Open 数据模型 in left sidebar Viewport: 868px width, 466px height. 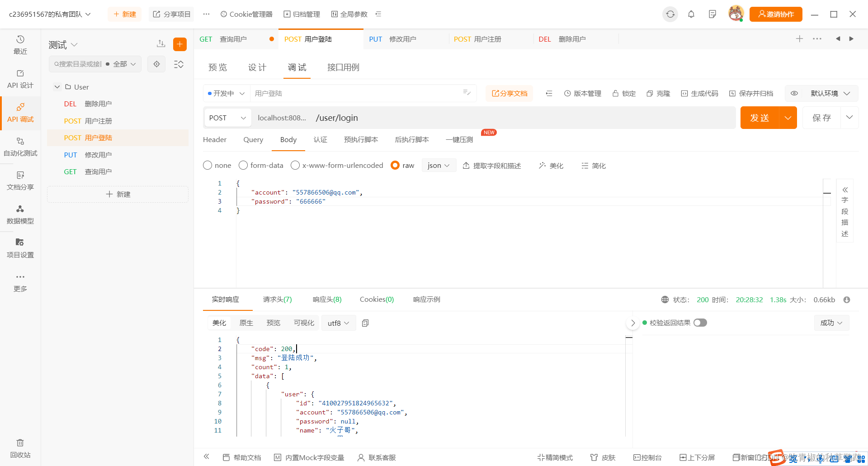pos(20,214)
